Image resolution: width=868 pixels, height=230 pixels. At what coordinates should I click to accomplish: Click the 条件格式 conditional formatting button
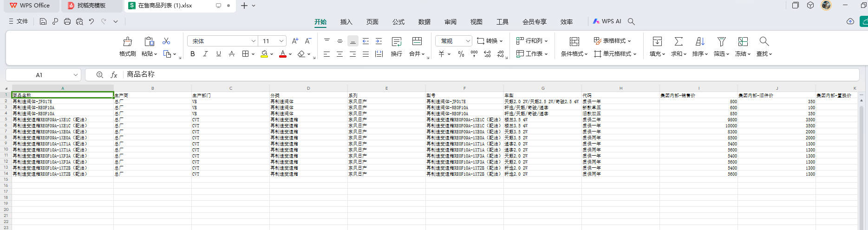(x=574, y=46)
